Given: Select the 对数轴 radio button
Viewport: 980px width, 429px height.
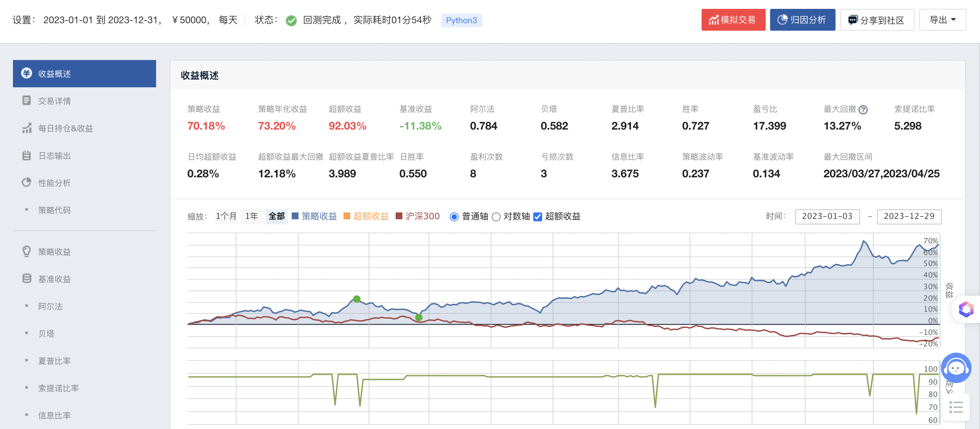Looking at the screenshot, I should pos(496,217).
